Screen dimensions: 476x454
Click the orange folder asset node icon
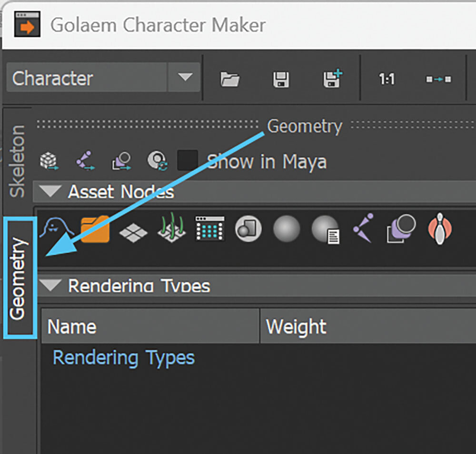(95, 229)
